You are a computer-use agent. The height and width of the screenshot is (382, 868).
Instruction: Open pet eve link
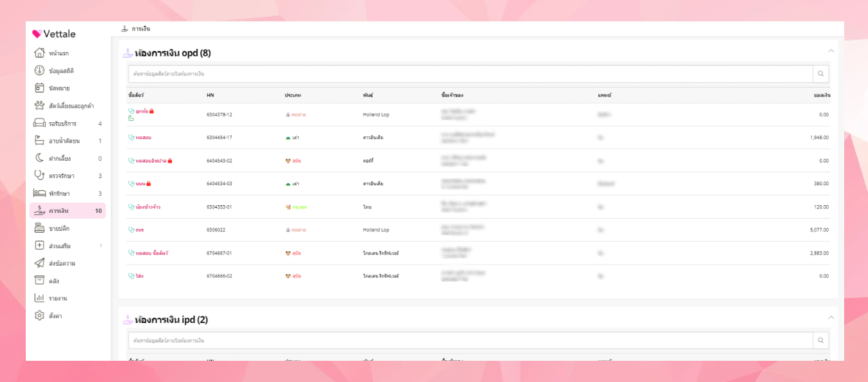coord(140,230)
